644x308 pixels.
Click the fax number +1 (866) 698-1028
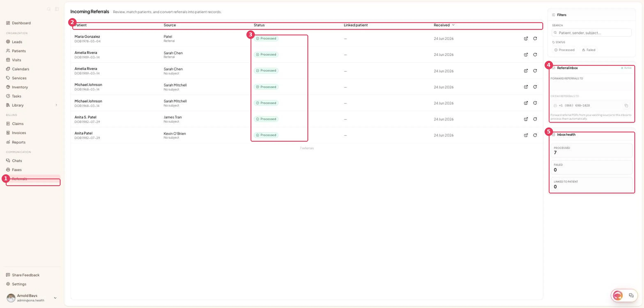(x=574, y=106)
